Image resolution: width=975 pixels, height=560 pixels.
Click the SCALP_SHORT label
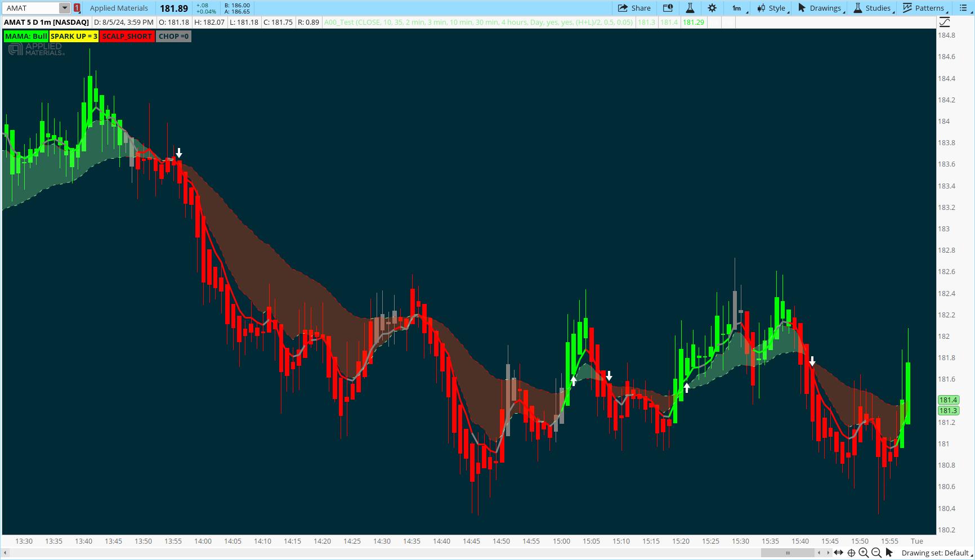[127, 36]
